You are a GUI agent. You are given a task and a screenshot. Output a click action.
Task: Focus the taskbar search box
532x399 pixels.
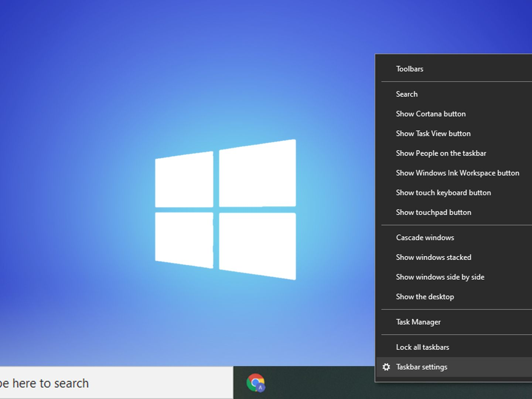pyautogui.click(x=116, y=383)
